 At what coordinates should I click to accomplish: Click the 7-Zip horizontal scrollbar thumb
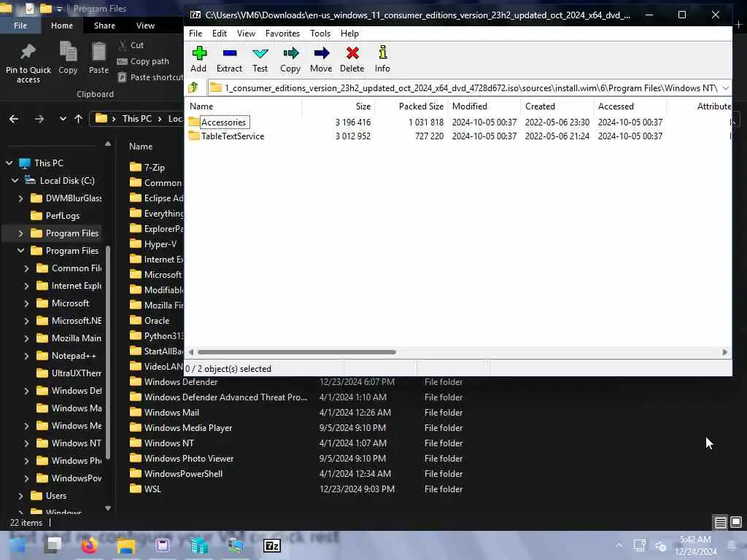pos(296,352)
